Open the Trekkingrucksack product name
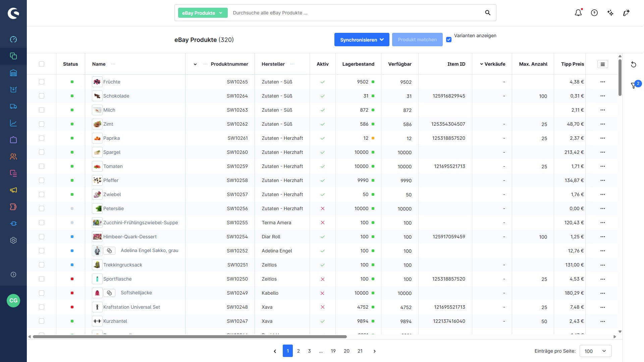Screen dimensions: 644x362 [x=123, y=265]
